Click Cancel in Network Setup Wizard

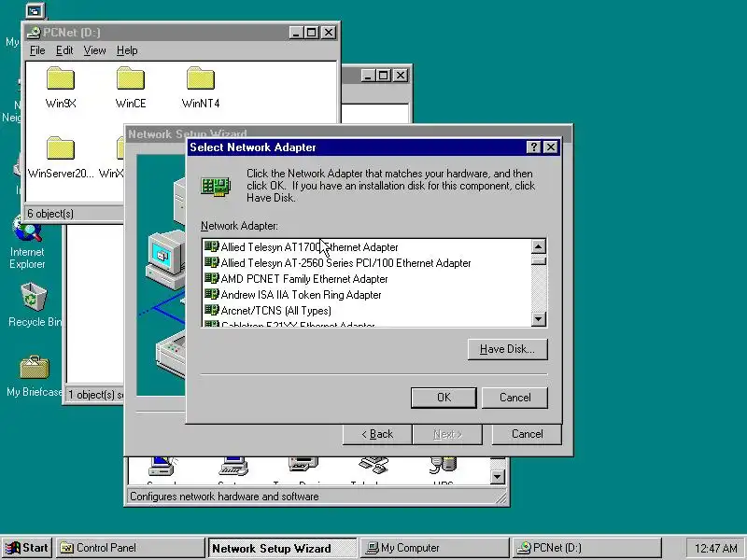pos(527,434)
